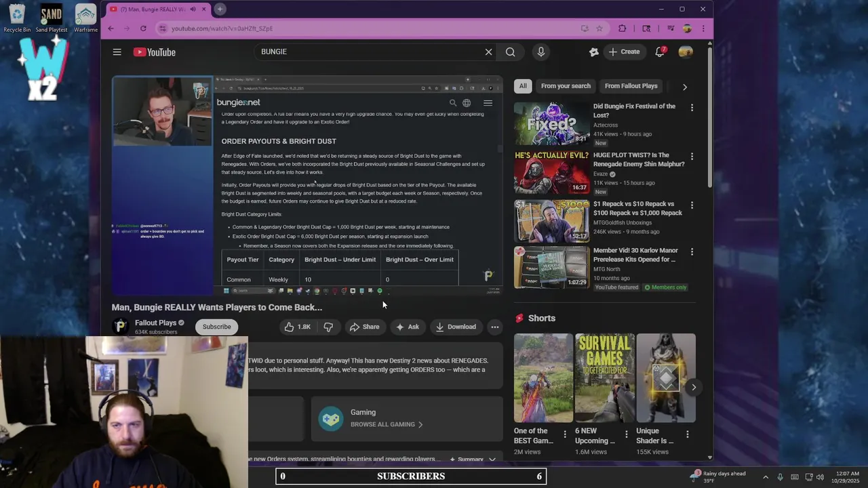
Task: Select the All filter chip
Action: pyautogui.click(x=523, y=86)
